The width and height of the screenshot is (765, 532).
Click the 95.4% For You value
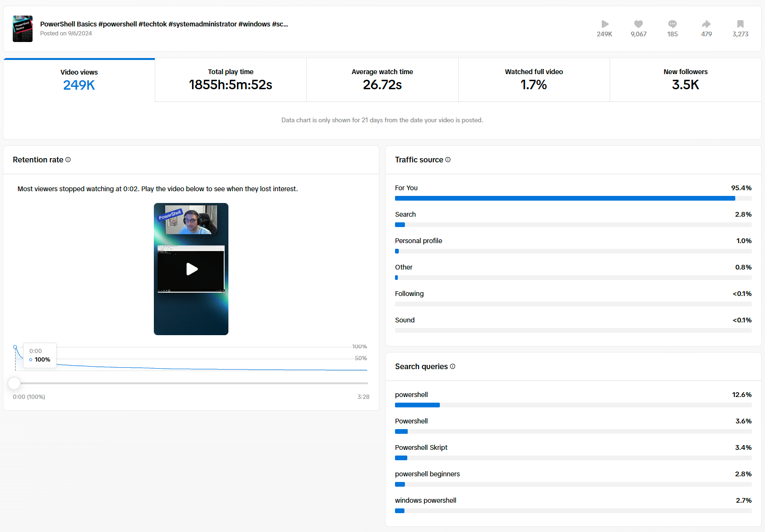[x=741, y=188]
